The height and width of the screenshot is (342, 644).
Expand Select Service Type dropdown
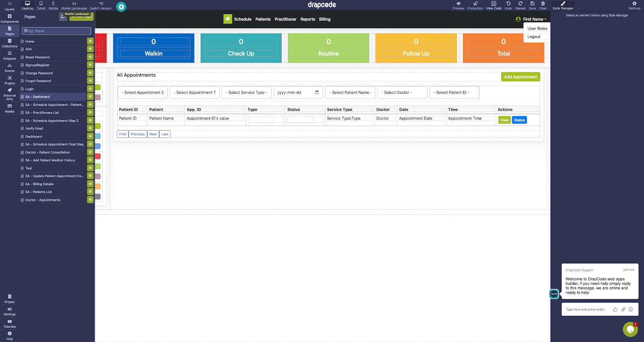point(247,92)
